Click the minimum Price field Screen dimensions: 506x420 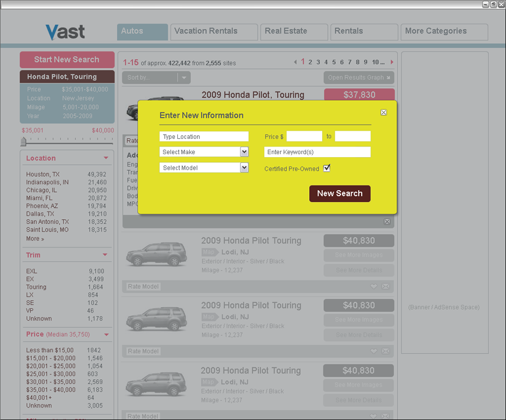click(x=304, y=136)
